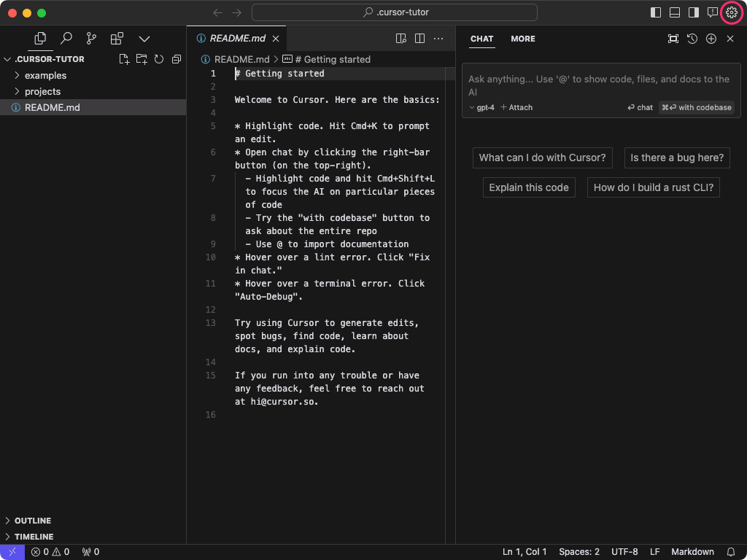Click line number 13 in gutter

(211, 323)
